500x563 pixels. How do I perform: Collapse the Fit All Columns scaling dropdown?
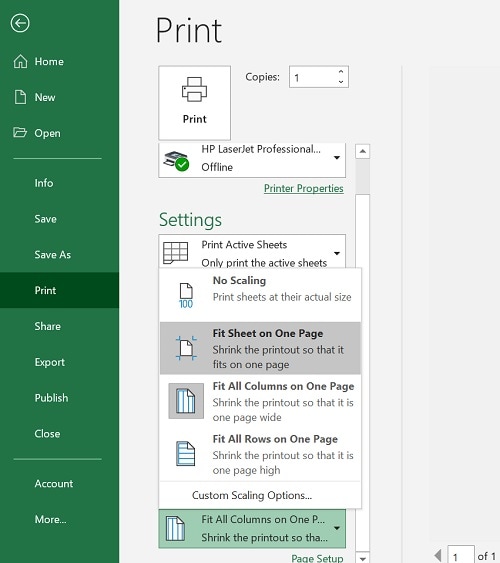pyautogui.click(x=337, y=528)
